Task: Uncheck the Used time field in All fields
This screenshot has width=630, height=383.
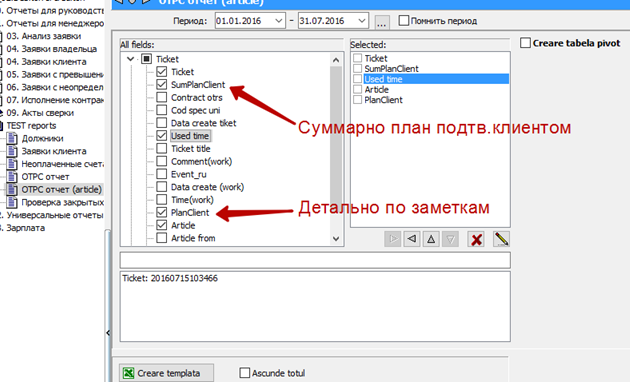Action: pyautogui.click(x=162, y=136)
